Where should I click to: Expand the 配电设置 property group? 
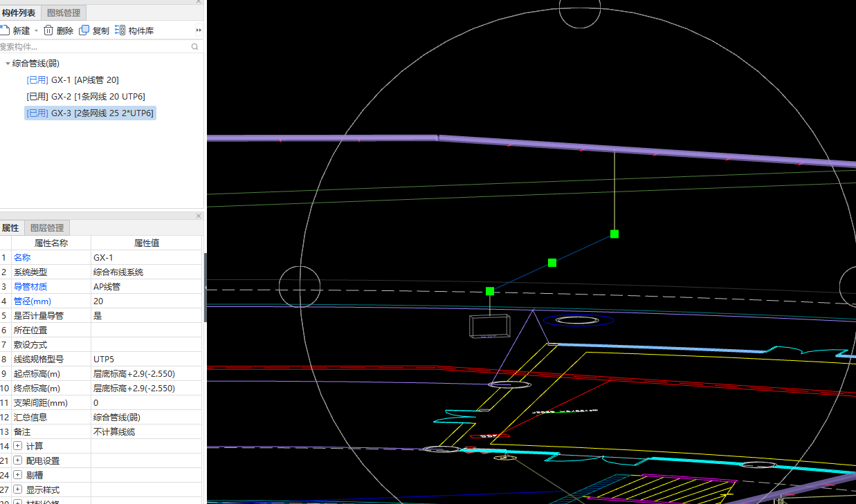18,461
